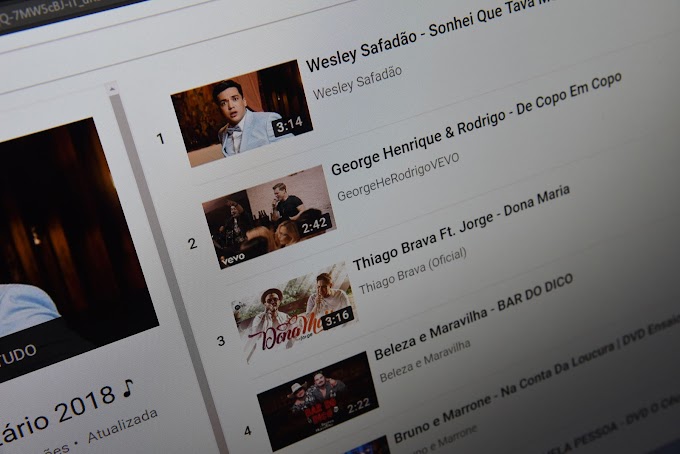The width and height of the screenshot is (680, 454).
Task: Open the 'Thiago Brava (Oficial)' channel name
Action: [x=412, y=271]
